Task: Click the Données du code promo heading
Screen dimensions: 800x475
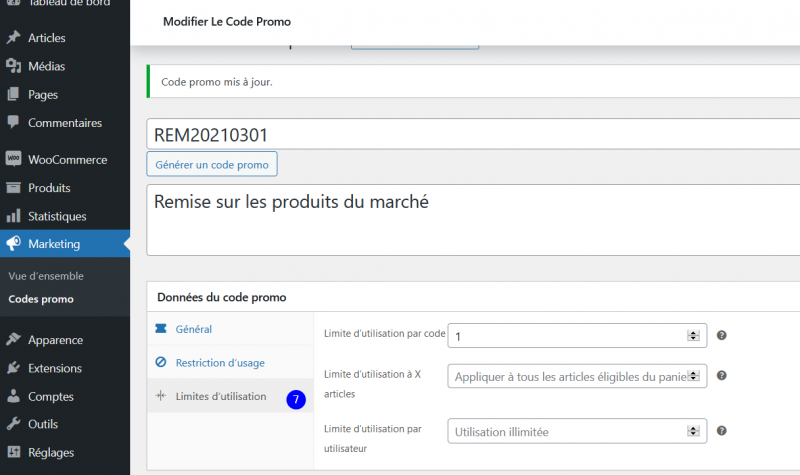Action: (x=221, y=297)
